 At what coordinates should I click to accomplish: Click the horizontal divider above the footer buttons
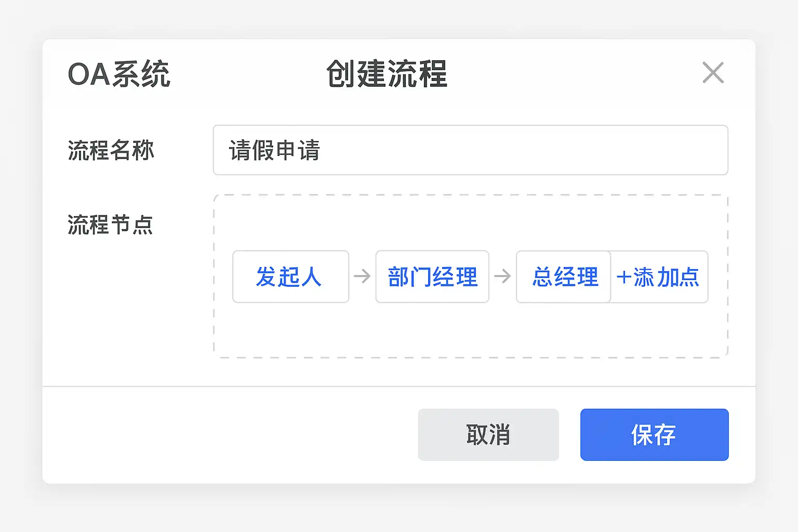[399, 387]
